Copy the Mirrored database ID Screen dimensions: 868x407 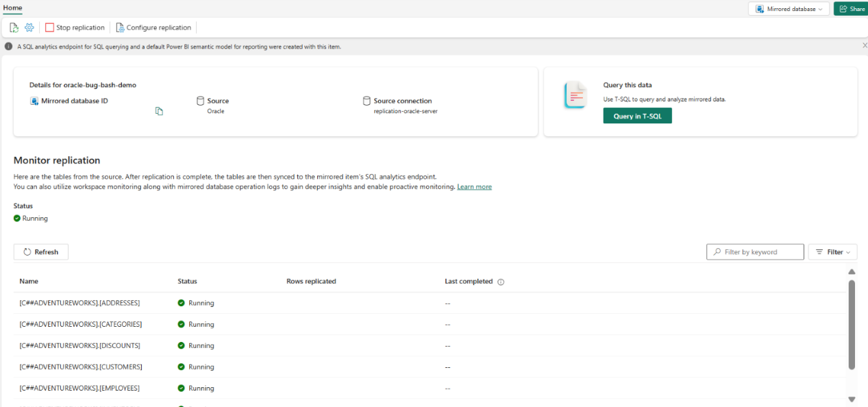coord(158,110)
